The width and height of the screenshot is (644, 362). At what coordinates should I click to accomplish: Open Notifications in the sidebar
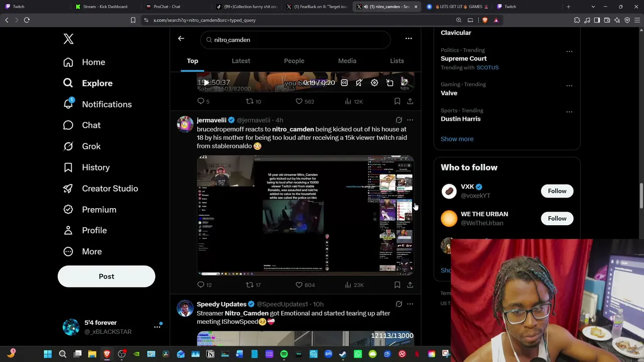point(97,104)
